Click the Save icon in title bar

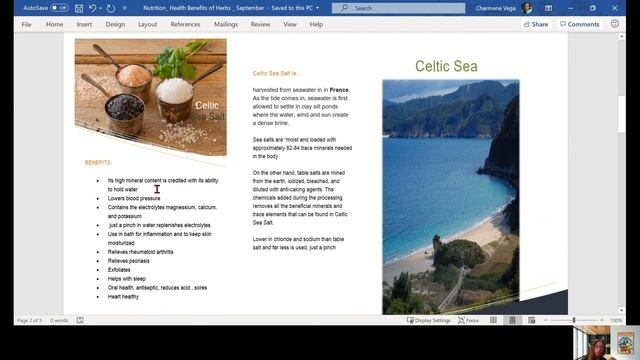click(79, 8)
